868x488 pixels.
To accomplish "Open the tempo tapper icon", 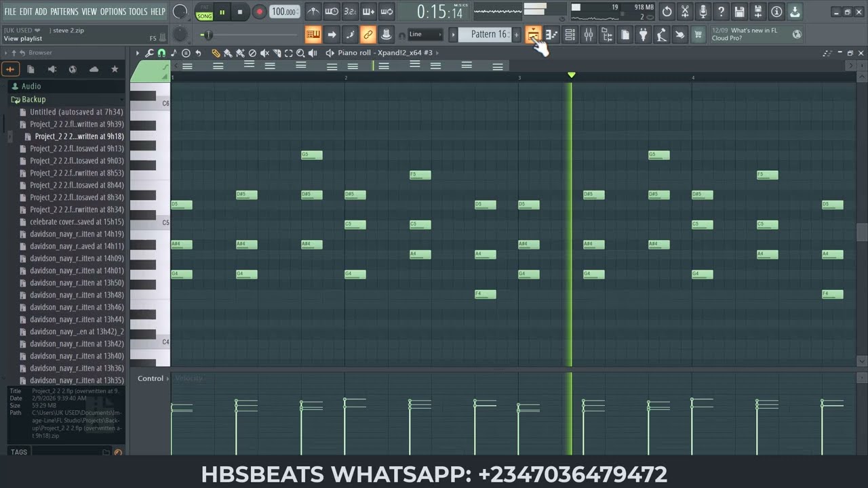I will [661, 35].
